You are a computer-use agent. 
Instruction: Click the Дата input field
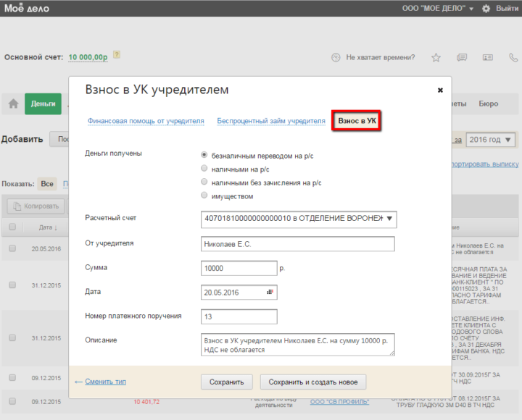click(239, 293)
